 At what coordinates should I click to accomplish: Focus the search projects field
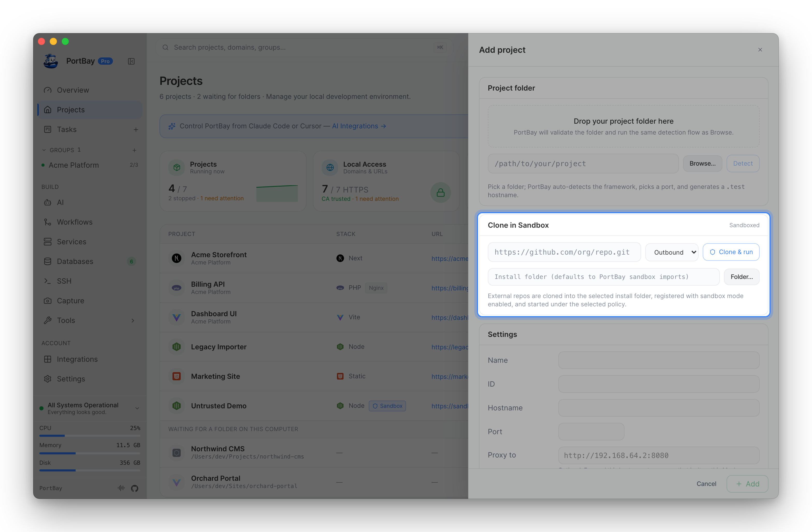304,47
